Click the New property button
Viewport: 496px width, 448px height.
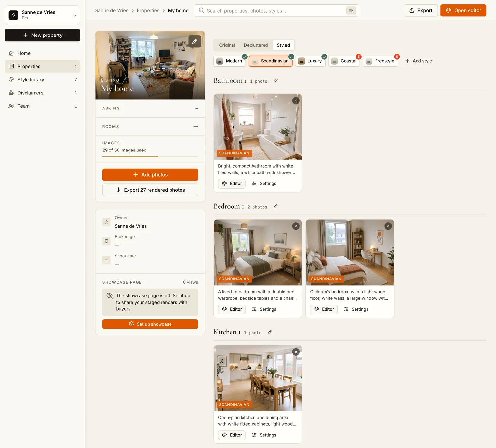coord(43,35)
